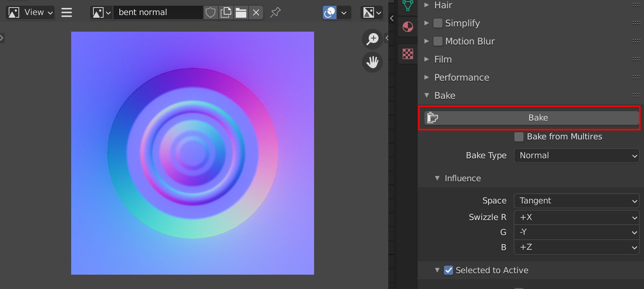Click the Bake button
Screen dimensions: 644x289
pyautogui.click(x=532, y=118)
